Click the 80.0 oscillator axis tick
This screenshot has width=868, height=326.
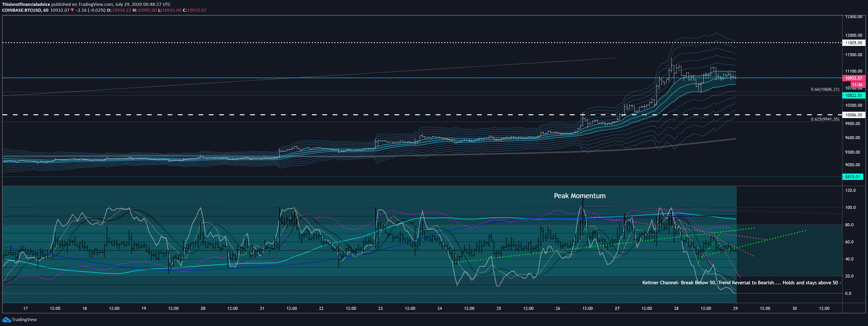pos(849,225)
